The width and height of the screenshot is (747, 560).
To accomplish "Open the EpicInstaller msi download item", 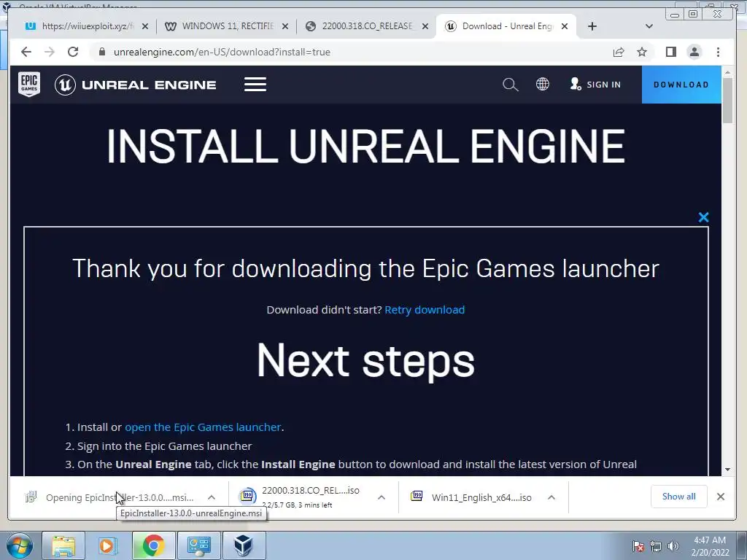I will pos(110,497).
